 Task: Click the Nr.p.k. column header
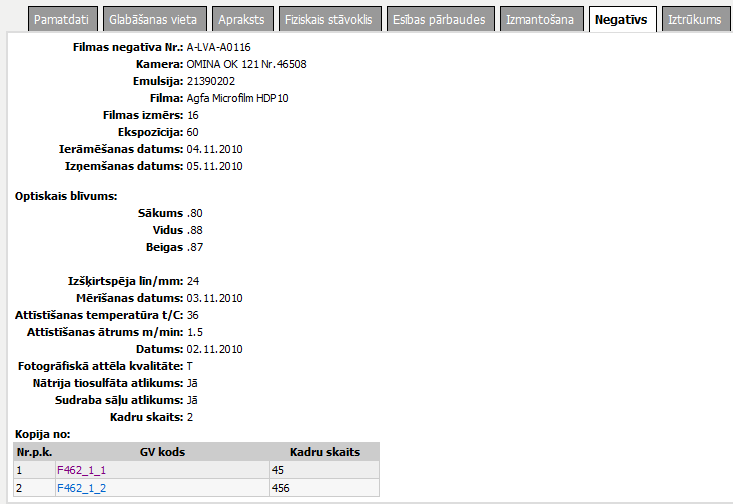tap(34, 452)
